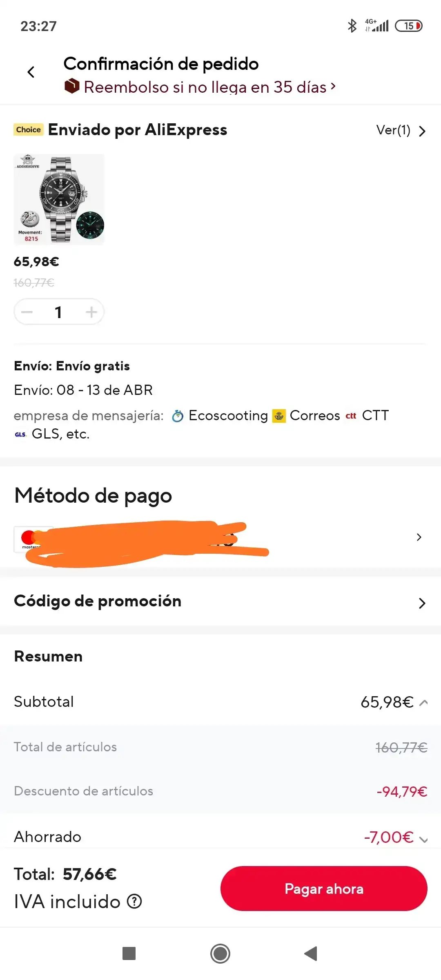441x980 pixels.
Task: Tap the Correos courier logo
Action: [x=279, y=416]
